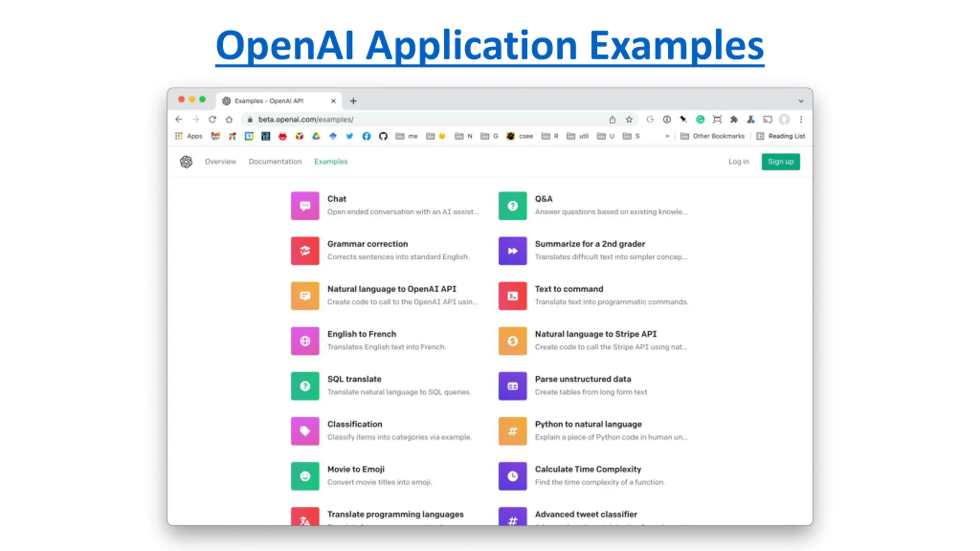This screenshot has width=980, height=551.
Task: Open the Google Drive bookmark icon
Action: tap(316, 136)
